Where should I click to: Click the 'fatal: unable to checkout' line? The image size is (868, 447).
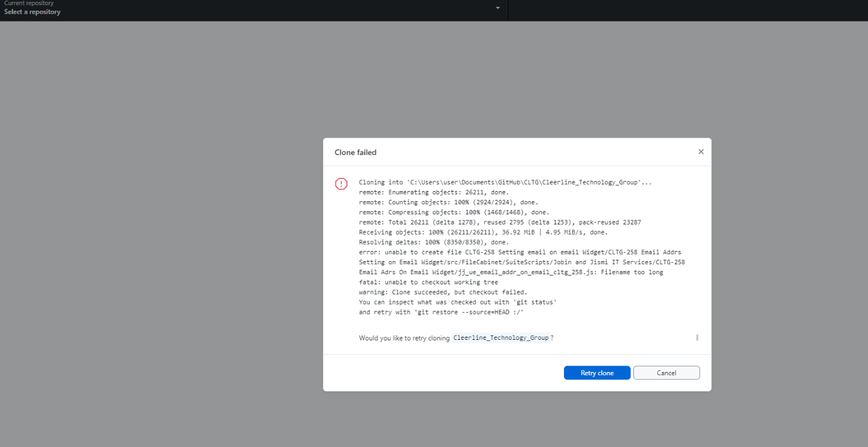(428, 282)
